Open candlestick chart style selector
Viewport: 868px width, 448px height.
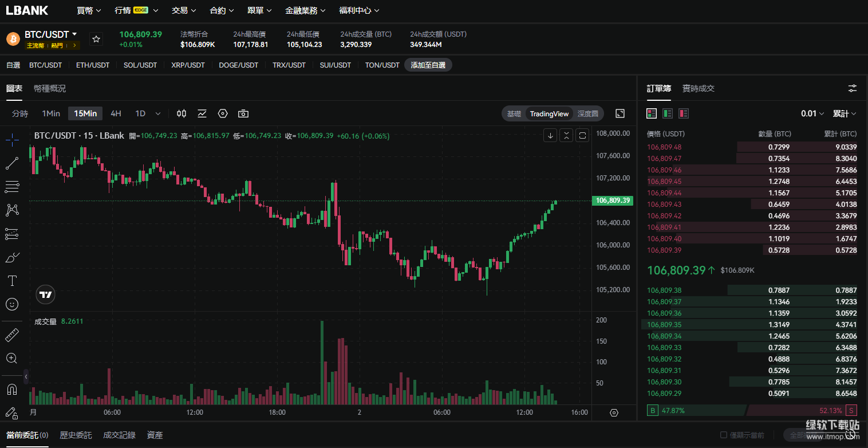[182, 113]
